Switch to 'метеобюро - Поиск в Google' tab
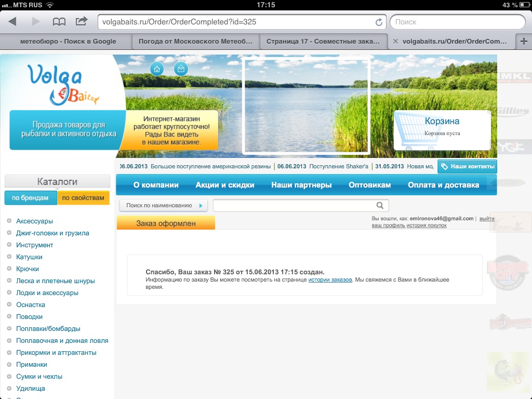Screen dimensions: 532x399 [x=68, y=42]
